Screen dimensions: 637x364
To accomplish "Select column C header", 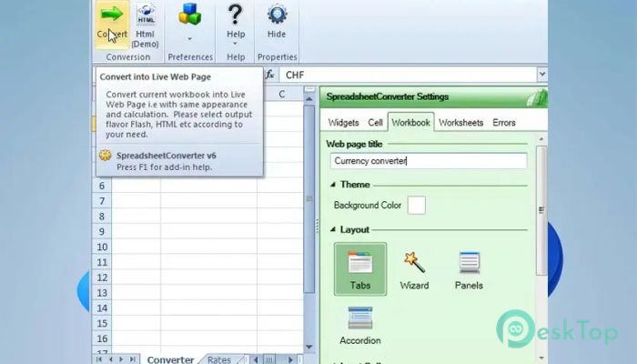I will (x=281, y=95).
